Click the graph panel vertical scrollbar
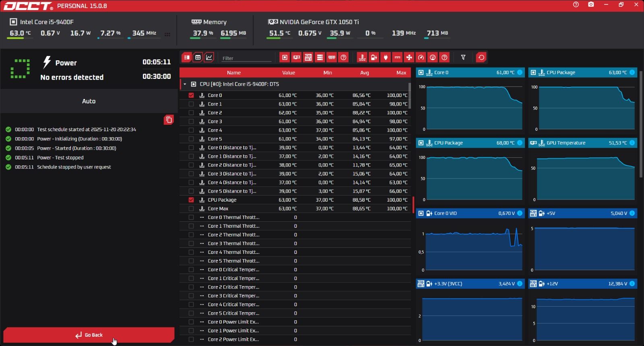644x346 pixels. point(641,124)
